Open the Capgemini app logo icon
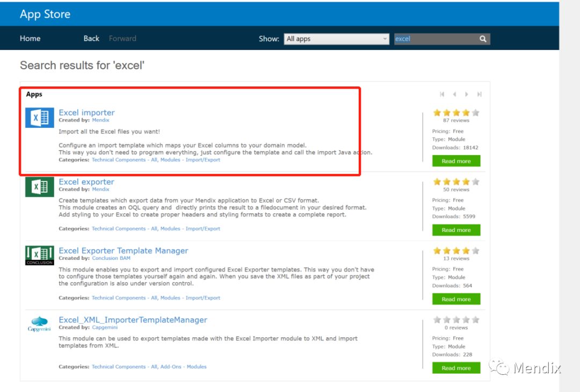 point(39,324)
